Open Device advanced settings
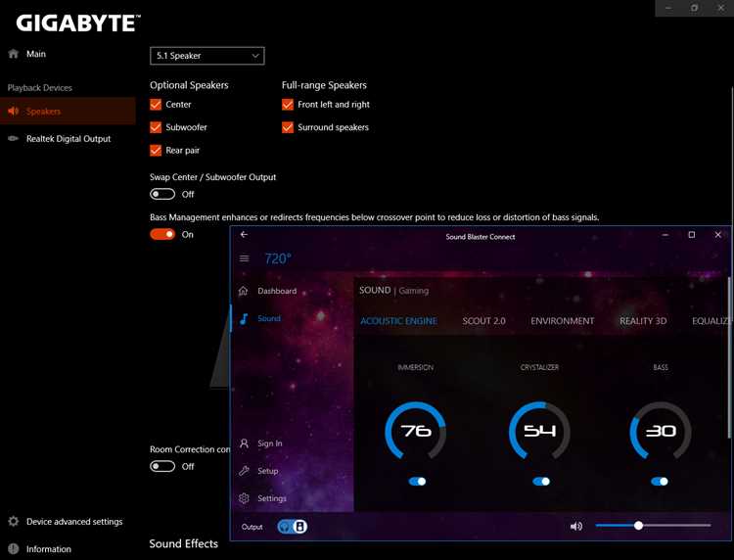This screenshot has height=560, width=734. click(x=74, y=522)
